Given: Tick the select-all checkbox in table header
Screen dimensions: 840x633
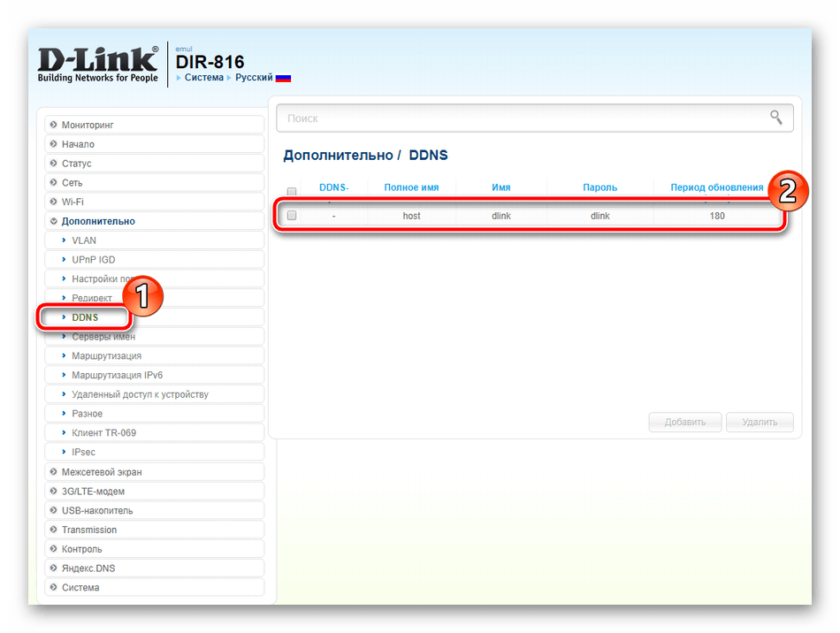Looking at the screenshot, I should 292,191.
